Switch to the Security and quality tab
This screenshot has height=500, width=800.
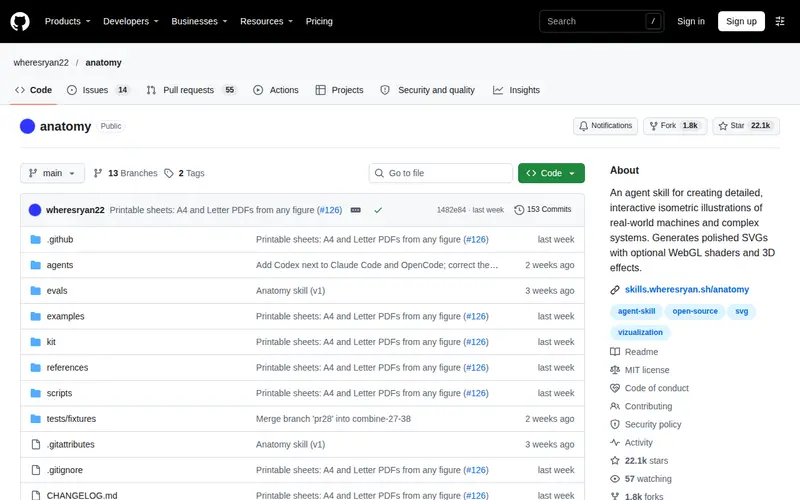click(x=428, y=90)
